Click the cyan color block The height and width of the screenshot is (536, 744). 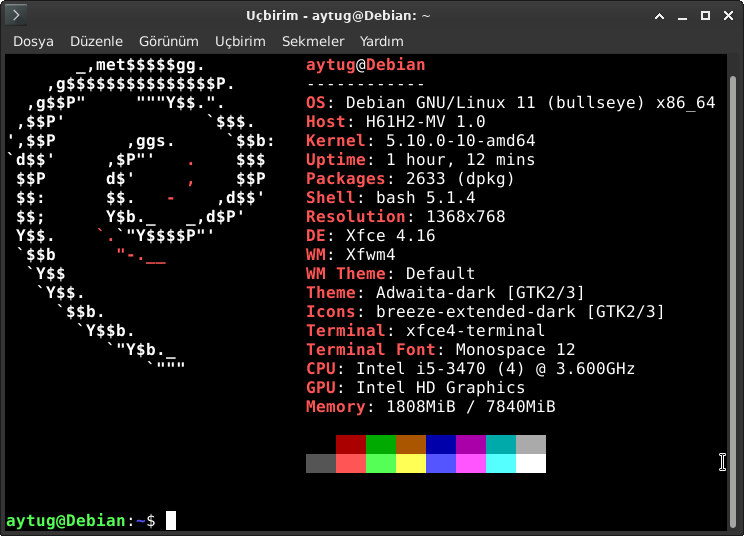point(501,463)
